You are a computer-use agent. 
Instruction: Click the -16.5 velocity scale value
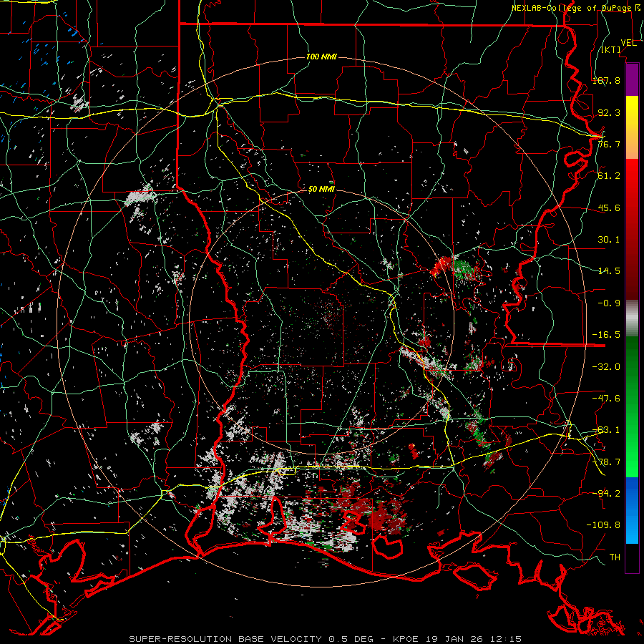pos(606,335)
